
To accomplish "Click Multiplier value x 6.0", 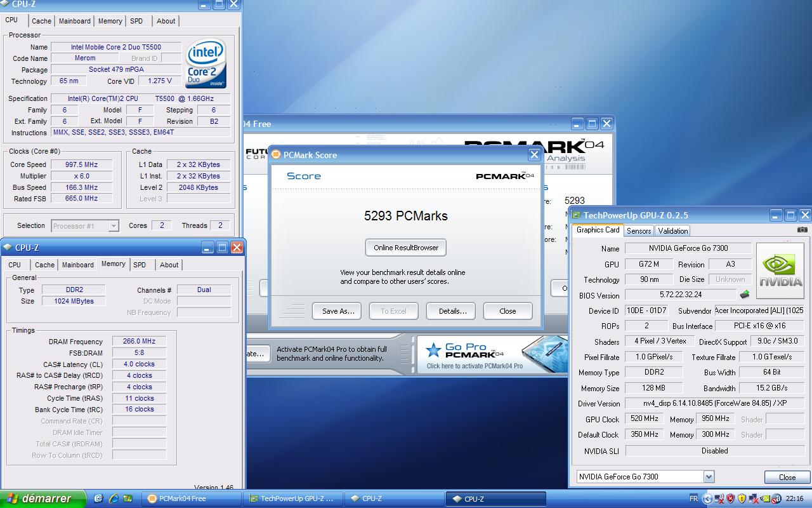I will 82,176.
